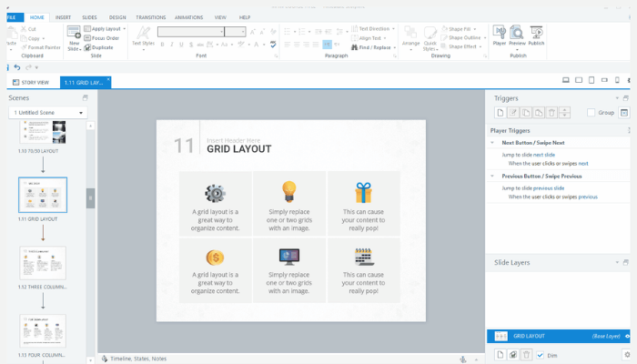Switch to tablet landscape view

pos(579,80)
